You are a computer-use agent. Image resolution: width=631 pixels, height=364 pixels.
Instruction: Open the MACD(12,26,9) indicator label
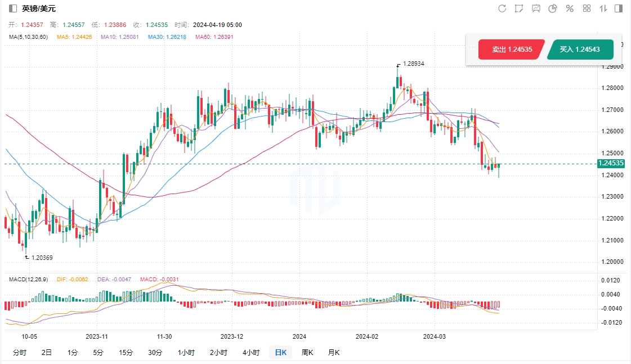tap(28, 279)
